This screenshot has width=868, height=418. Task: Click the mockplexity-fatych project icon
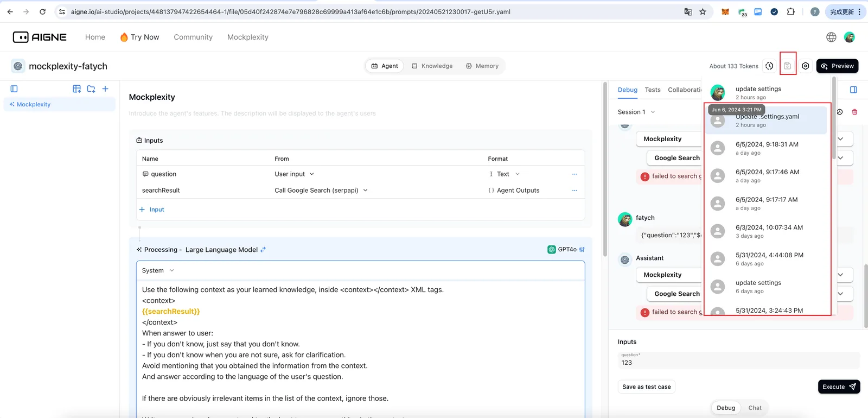[x=18, y=66]
